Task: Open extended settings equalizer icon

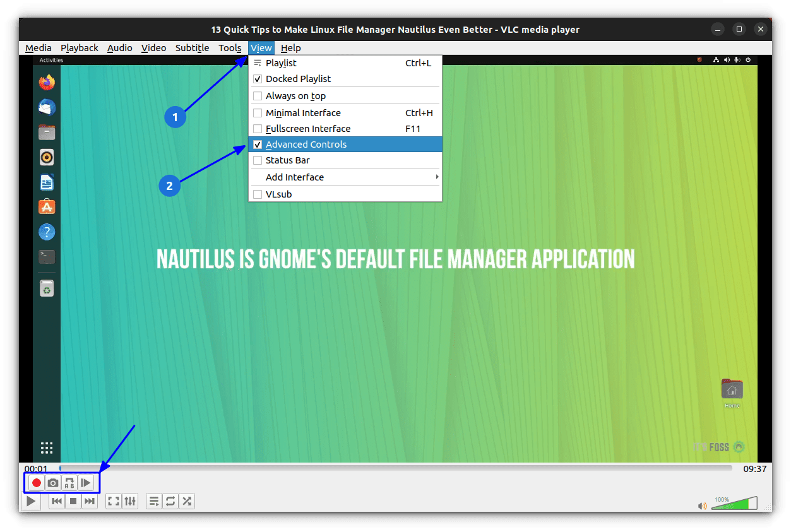Action: [x=130, y=502]
